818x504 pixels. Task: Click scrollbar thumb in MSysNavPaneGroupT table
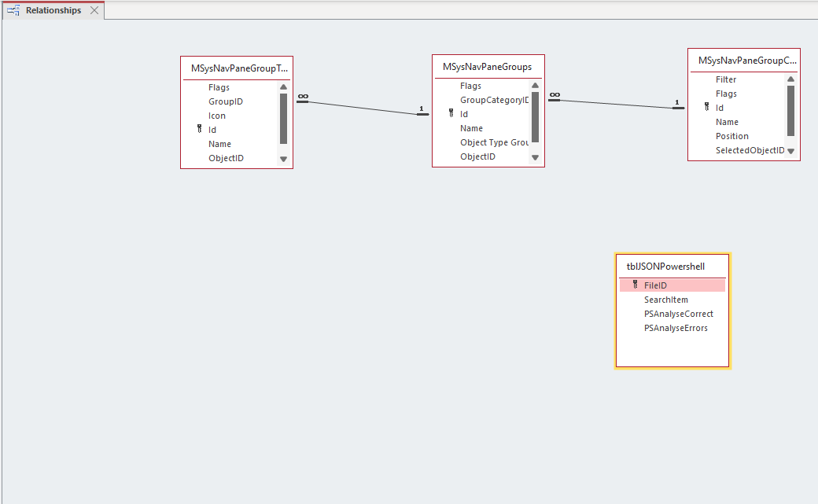point(283,119)
